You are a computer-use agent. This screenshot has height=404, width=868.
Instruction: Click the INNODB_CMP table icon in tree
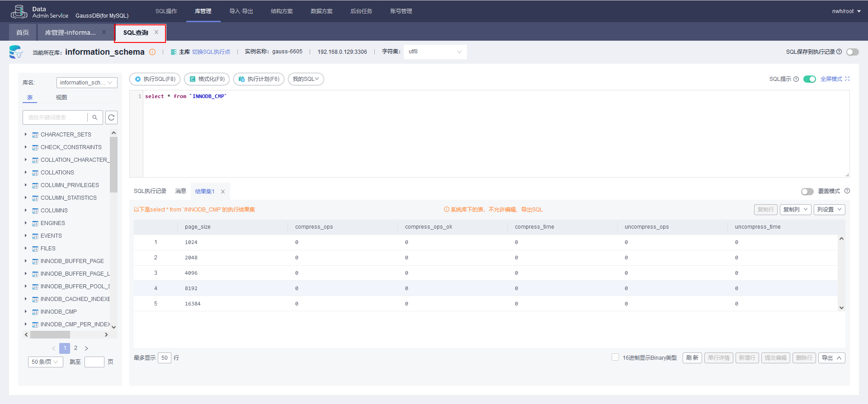click(x=35, y=312)
